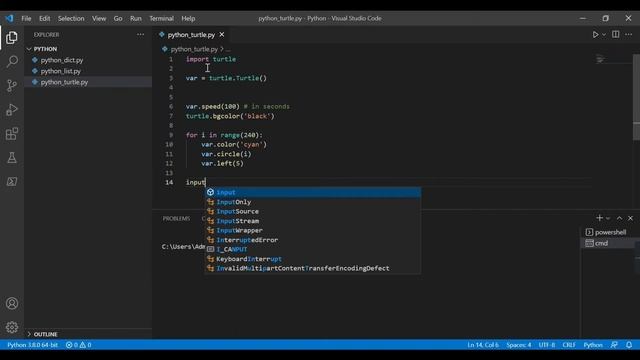
Task: Expand the OUTLINE section
Action: [88, 334]
